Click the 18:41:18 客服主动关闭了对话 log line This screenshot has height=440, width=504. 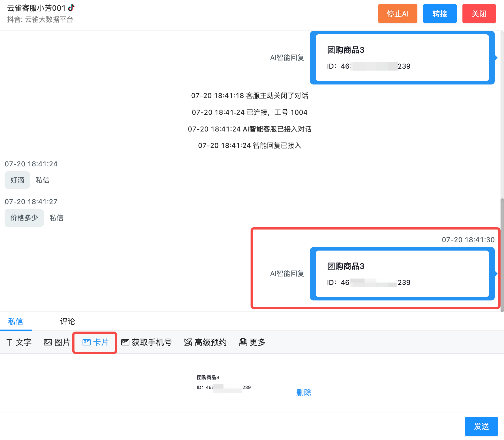250,96
